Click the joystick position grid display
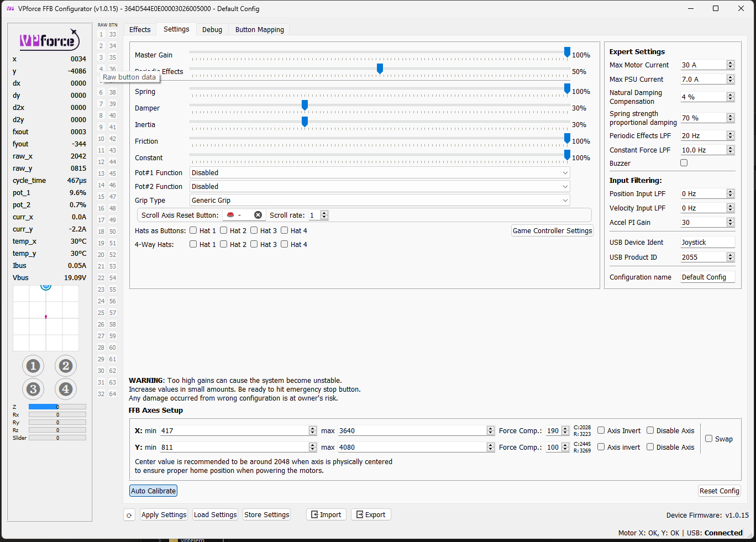Image resolution: width=756 pixels, height=542 pixels. tap(46, 318)
